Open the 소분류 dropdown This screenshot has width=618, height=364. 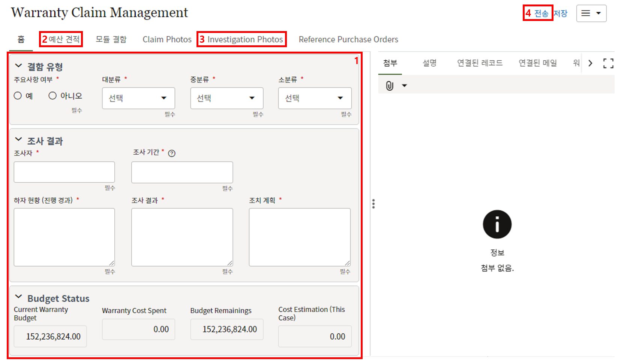pyautogui.click(x=315, y=98)
